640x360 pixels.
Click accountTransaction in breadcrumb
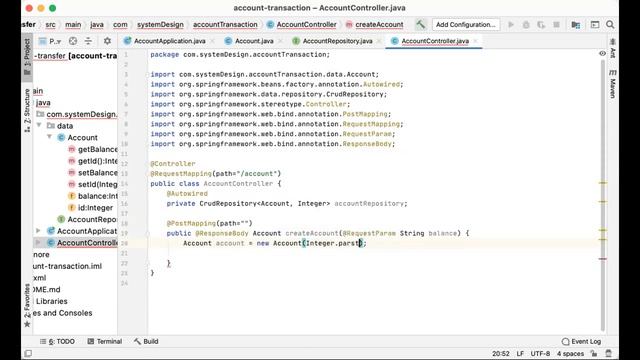225,24
